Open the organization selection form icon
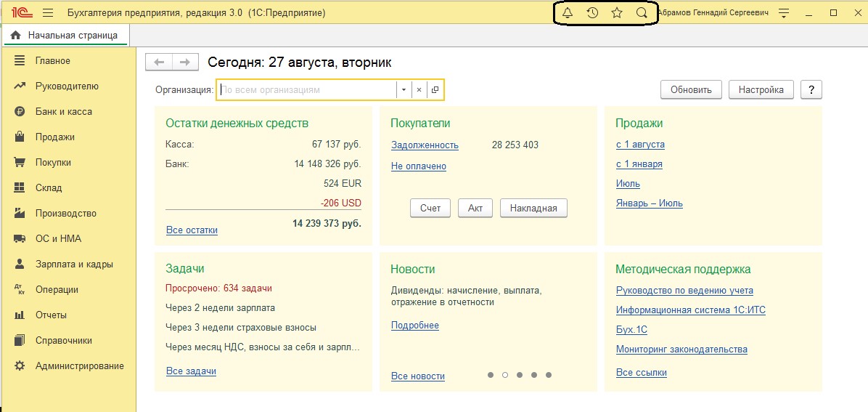Viewport: 868px width, 412px height. [x=435, y=90]
